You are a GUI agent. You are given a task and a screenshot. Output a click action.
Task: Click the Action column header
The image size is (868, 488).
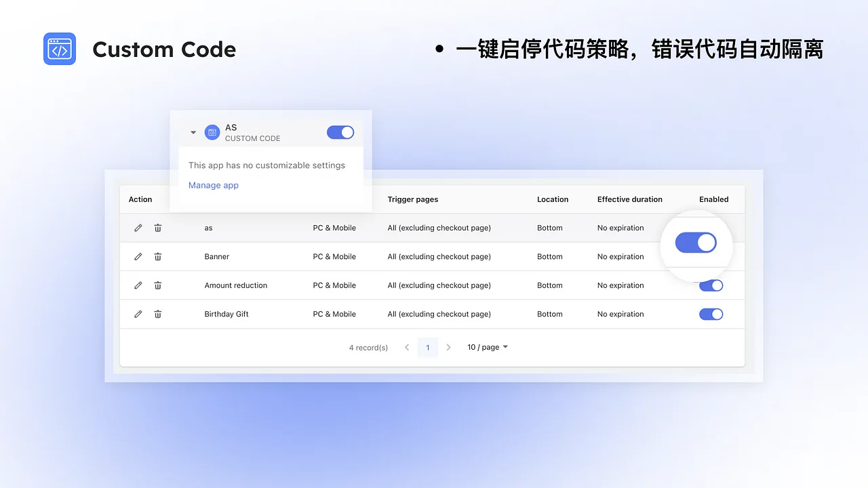pos(140,199)
